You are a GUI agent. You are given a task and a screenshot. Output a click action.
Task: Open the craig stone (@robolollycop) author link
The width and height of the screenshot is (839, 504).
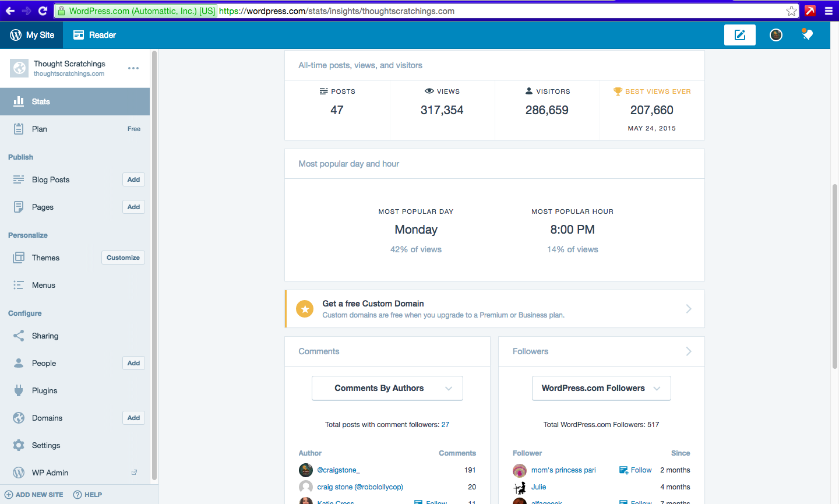pyautogui.click(x=360, y=487)
